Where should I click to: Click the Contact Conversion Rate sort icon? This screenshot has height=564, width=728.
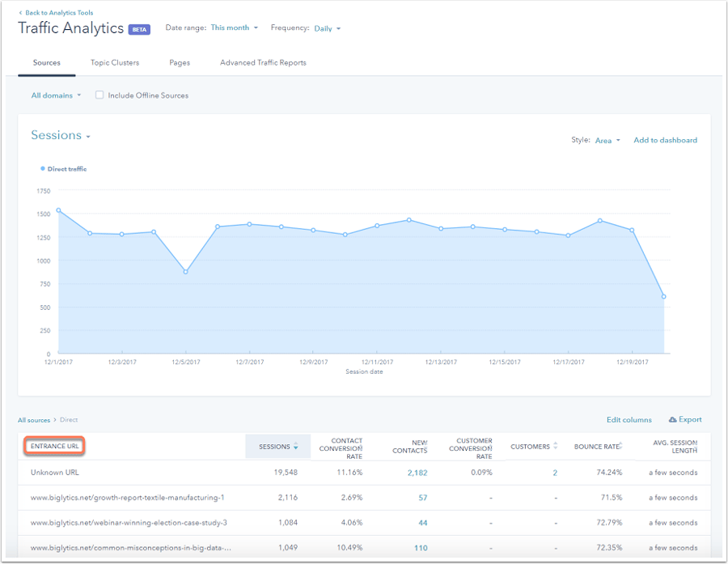click(360, 447)
